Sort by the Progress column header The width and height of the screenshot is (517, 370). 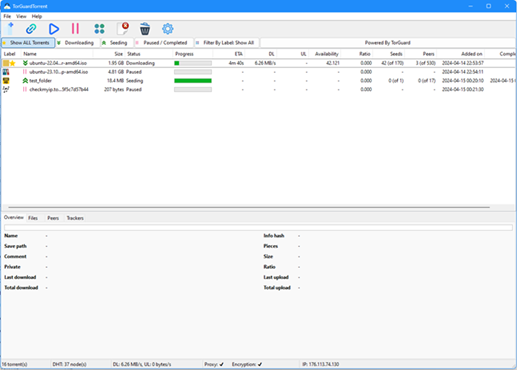point(193,54)
